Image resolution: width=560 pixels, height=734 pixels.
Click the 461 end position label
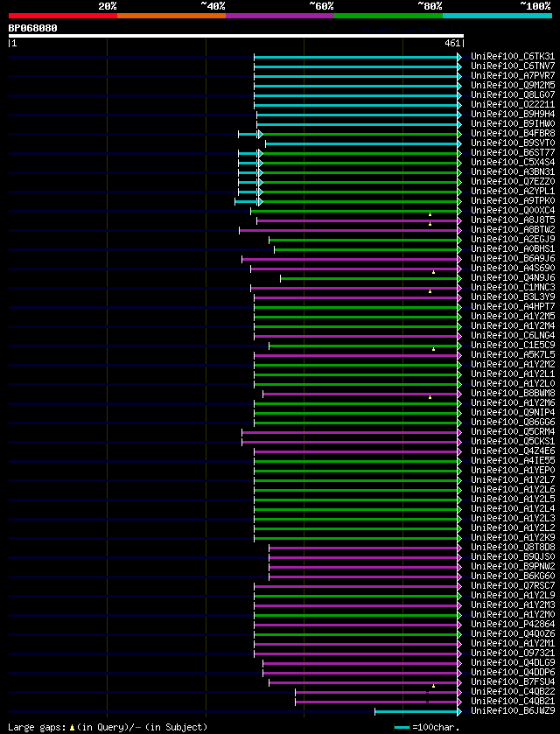(452, 44)
